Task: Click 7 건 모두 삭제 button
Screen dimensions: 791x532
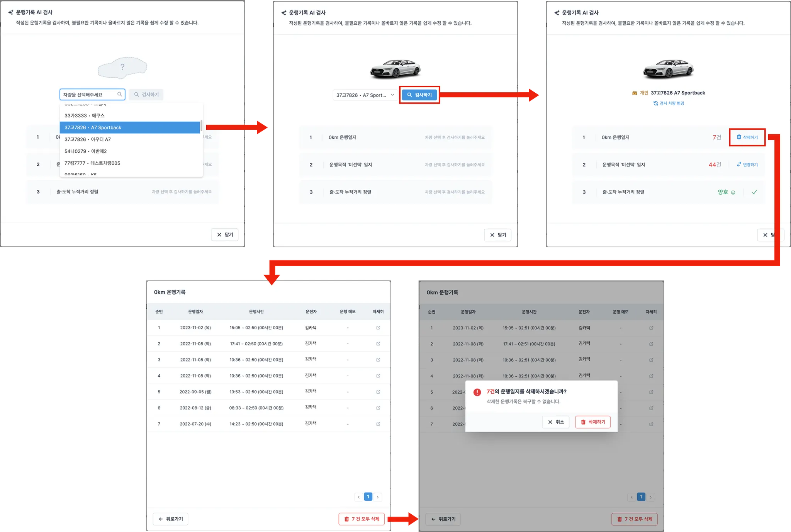Action: 362,519
